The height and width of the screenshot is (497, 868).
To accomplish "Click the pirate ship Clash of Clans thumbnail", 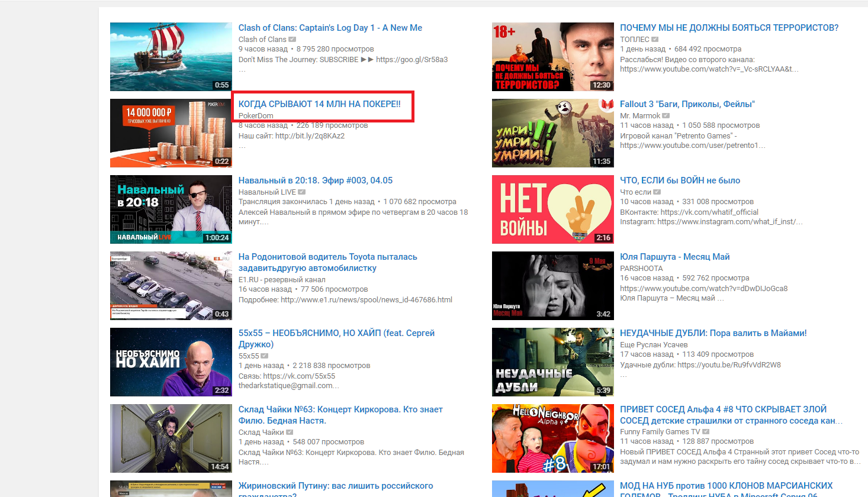I will [171, 57].
